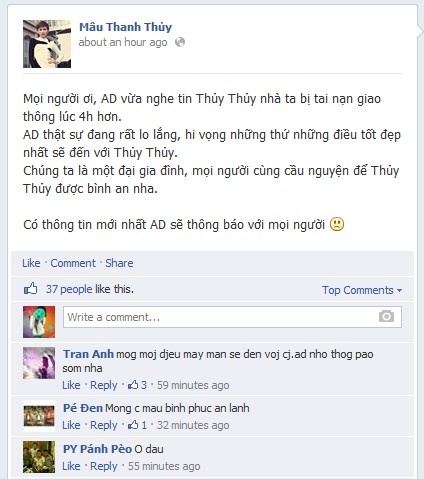Like PY Pánh Pèo's comment
This screenshot has width=424, height=479.
click(71, 466)
